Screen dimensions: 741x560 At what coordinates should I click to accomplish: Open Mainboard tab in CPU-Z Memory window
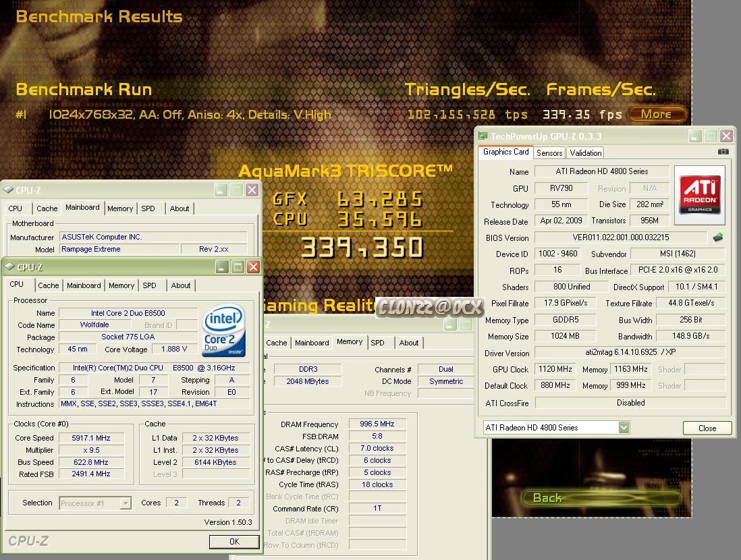pos(311,343)
